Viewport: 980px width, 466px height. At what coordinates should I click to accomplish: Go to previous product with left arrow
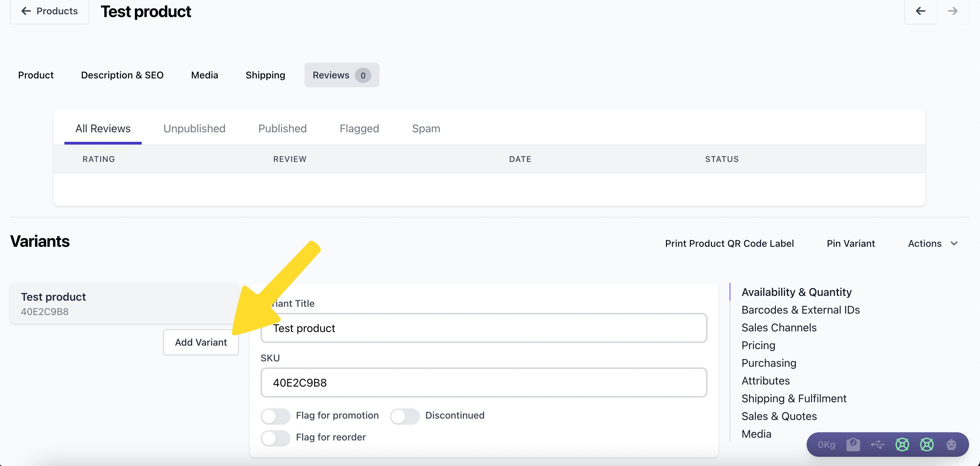(x=920, y=11)
